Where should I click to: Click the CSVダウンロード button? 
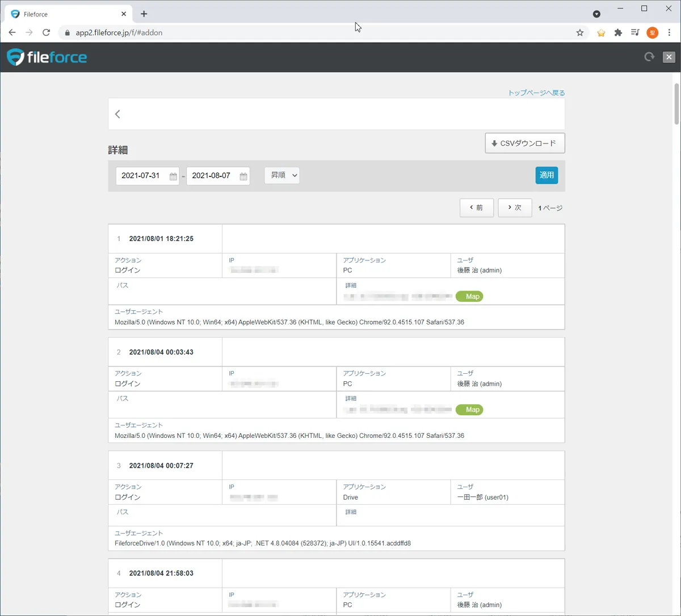[x=524, y=144]
